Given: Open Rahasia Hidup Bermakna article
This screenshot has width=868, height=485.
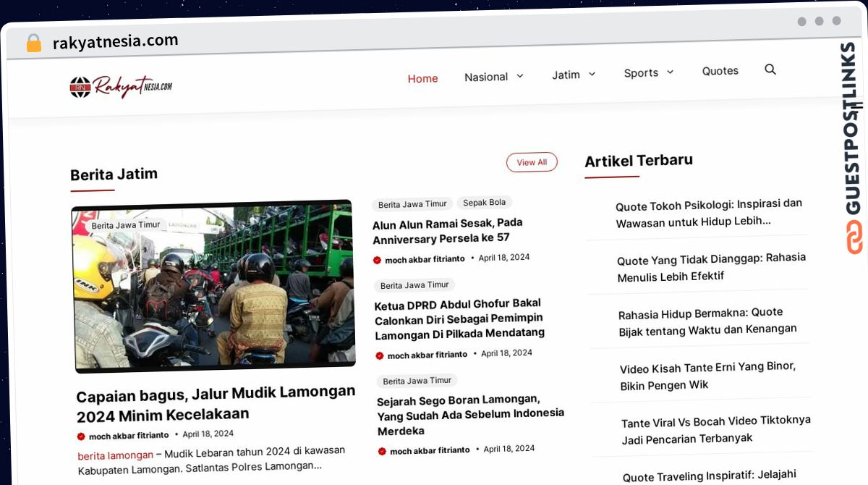Looking at the screenshot, I should coord(708,321).
